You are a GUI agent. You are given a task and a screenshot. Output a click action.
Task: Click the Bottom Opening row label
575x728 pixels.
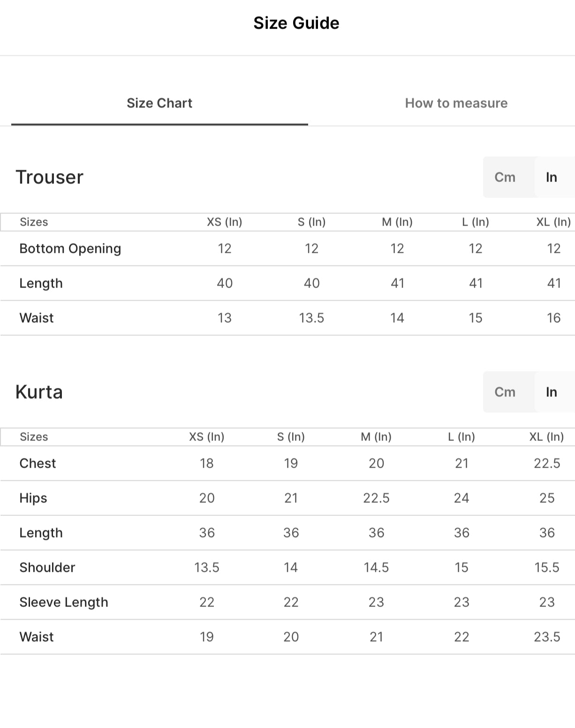point(70,249)
